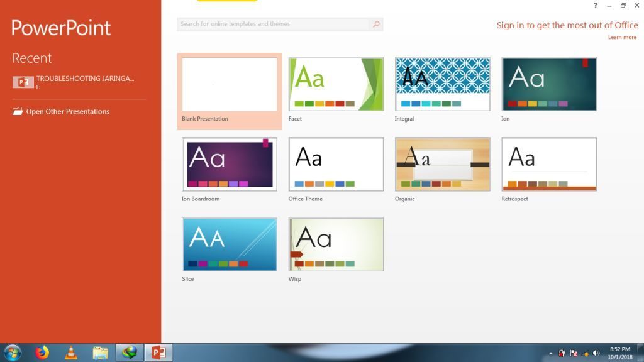Choose the Facet theme thumbnail
This screenshot has height=362, width=644.
pos(336,84)
